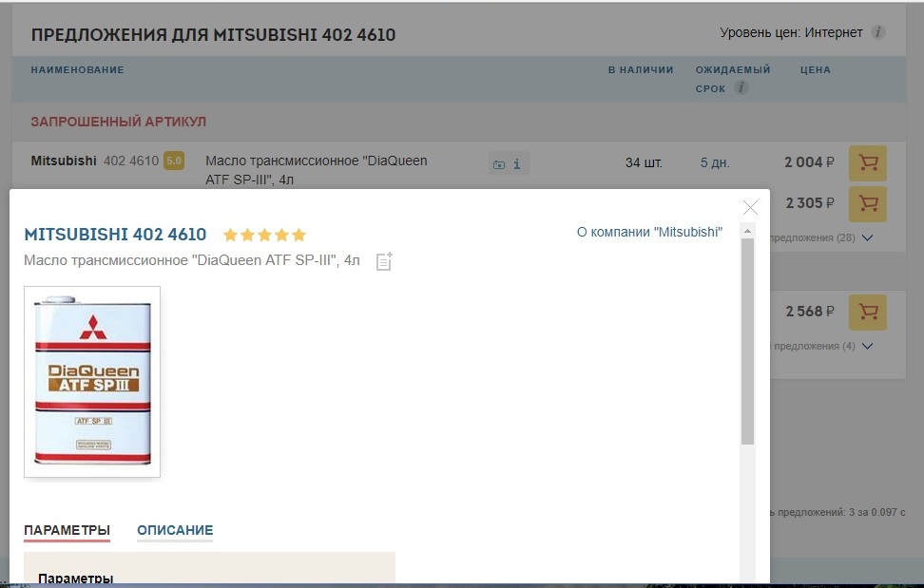Add the 2 305 ₽ offer to cart
Image resolution: width=924 pixels, height=588 pixels.
[867, 203]
